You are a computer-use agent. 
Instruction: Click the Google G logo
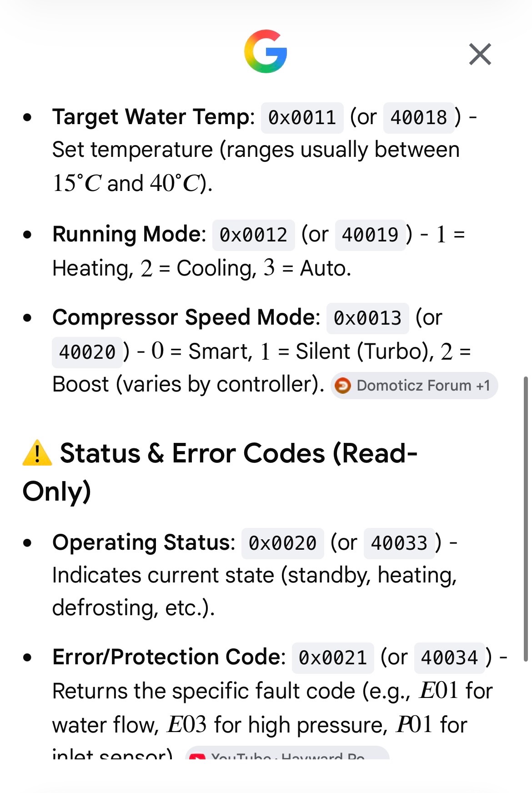point(266,51)
